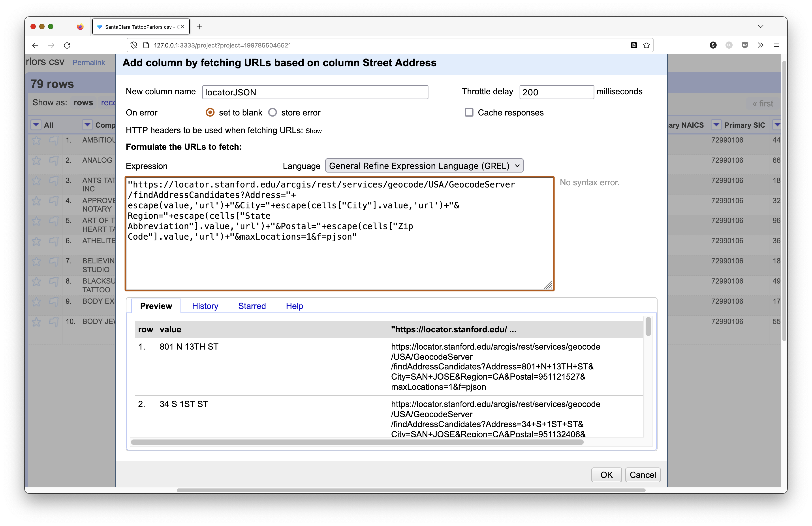Show the HTTP headers options
812x526 pixels.
(x=313, y=131)
